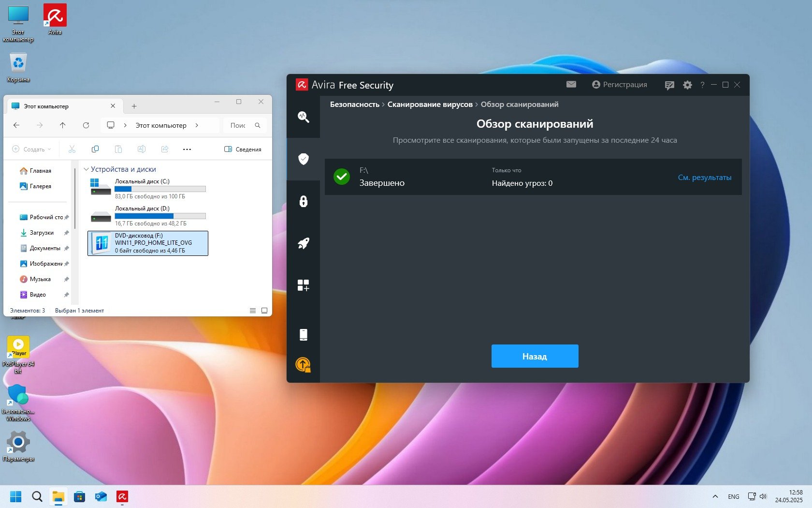Open the three-dots more menu in Explorer
The width and height of the screenshot is (812, 508).
point(187,149)
